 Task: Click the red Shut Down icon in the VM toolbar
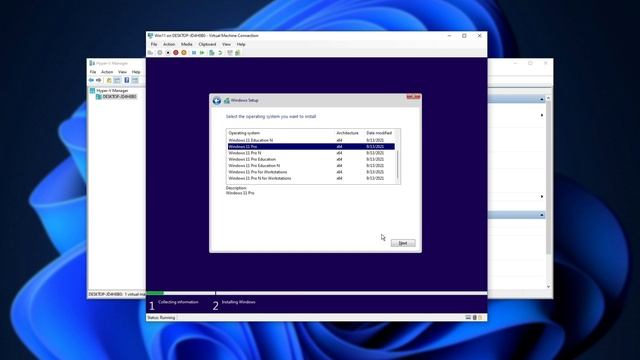[176, 53]
